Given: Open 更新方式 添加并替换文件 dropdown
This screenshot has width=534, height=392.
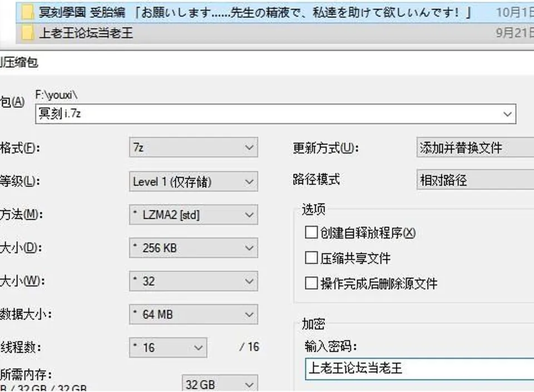Looking at the screenshot, I should [476, 147].
